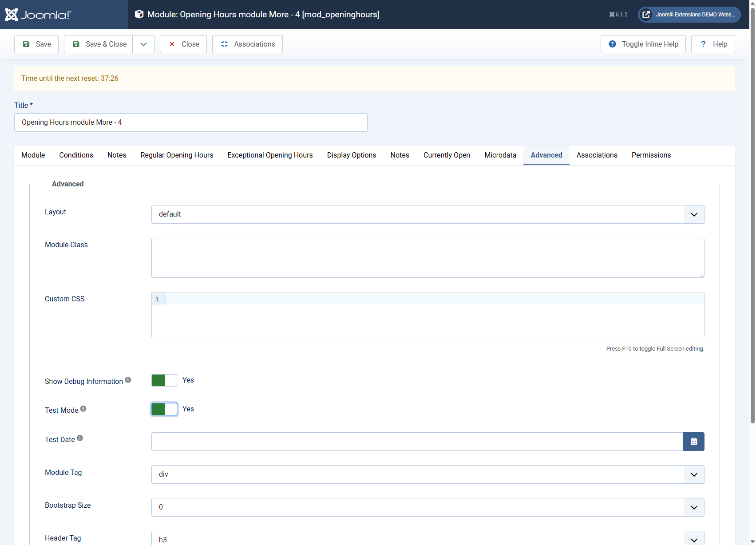The height and width of the screenshot is (545, 756).
Task: Click the Close button in toolbar
Action: 183,44
